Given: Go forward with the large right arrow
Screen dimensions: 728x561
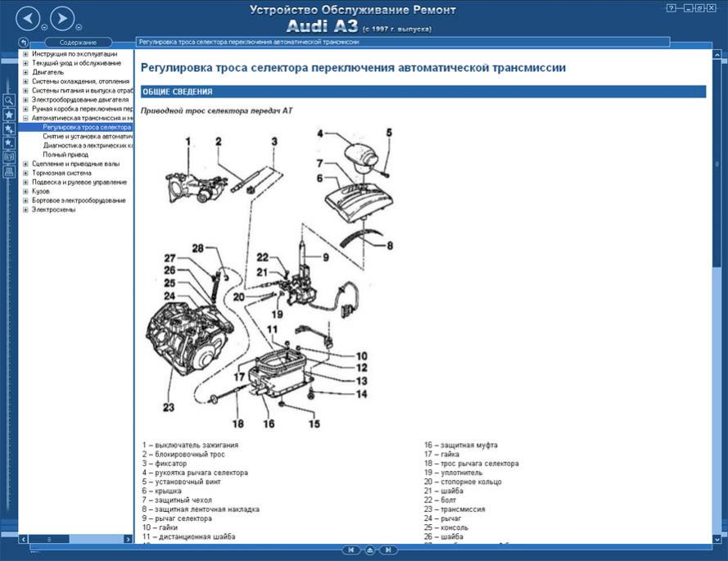Looking at the screenshot, I should point(62,20).
